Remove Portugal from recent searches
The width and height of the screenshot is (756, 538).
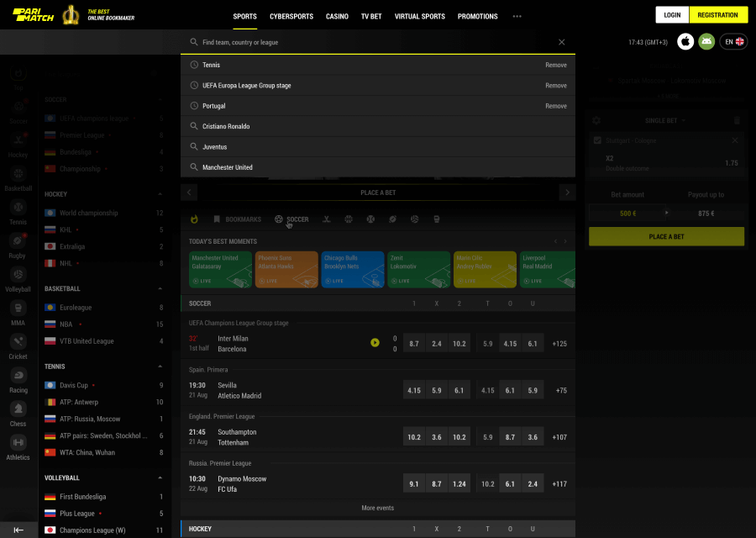tap(556, 106)
